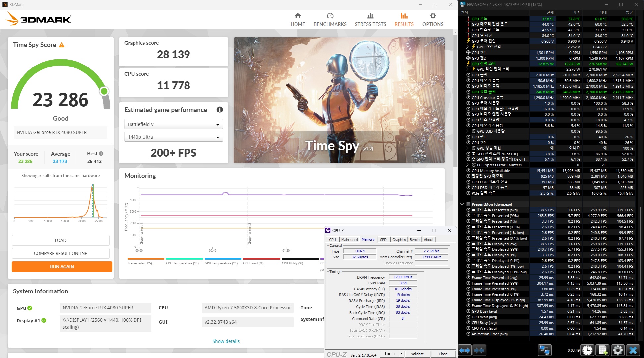Screen dimensions: 644x358
Task: Switch to the SPD tab in CPU-Z
Action: tap(383, 240)
